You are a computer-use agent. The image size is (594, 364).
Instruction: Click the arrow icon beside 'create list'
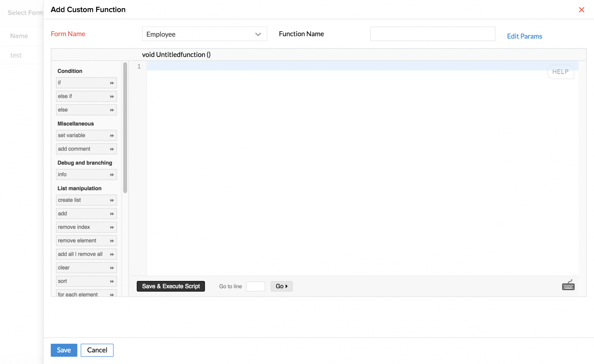click(112, 200)
